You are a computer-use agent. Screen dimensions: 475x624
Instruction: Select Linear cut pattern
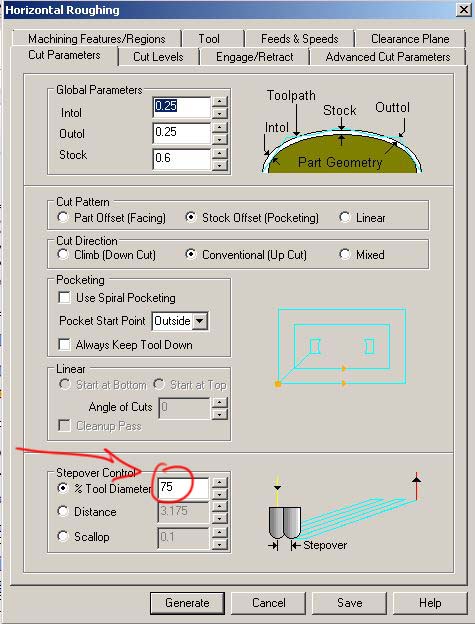[x=362, y=218]
